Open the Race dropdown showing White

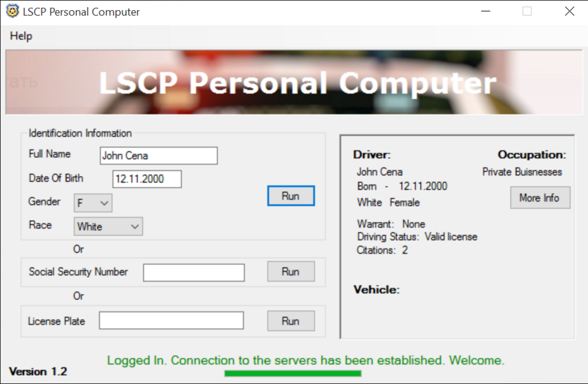tap(108, 226)
